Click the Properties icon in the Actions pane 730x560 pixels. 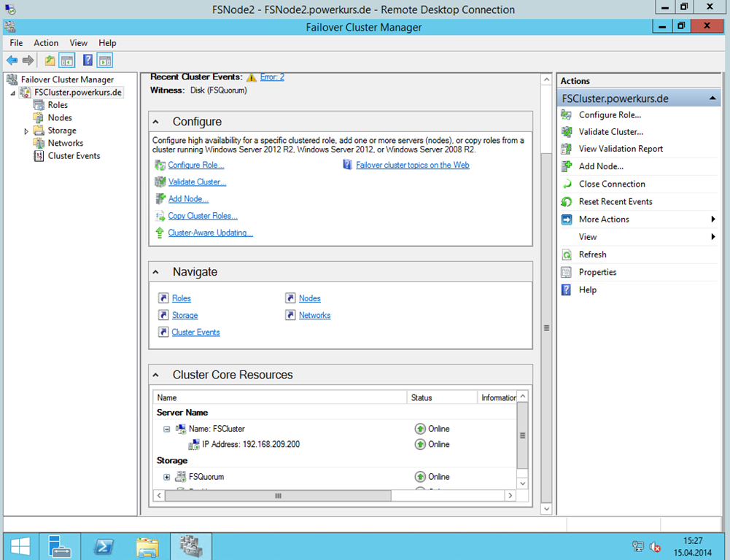coord(567,272)
